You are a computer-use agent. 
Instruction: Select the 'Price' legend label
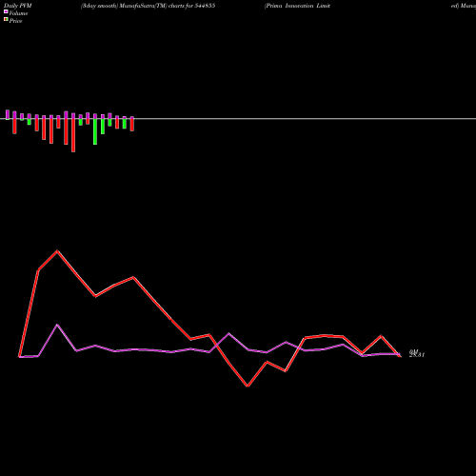[x=15, y=21]
